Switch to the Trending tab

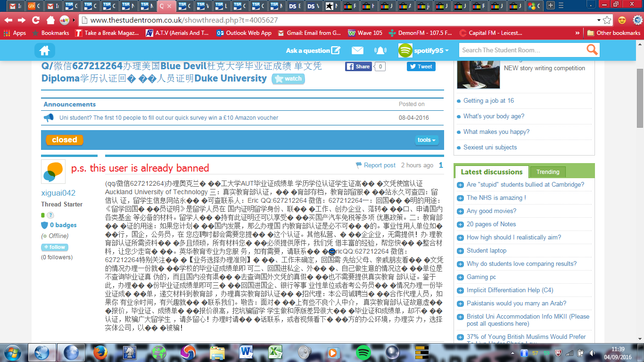click(547, 172)
